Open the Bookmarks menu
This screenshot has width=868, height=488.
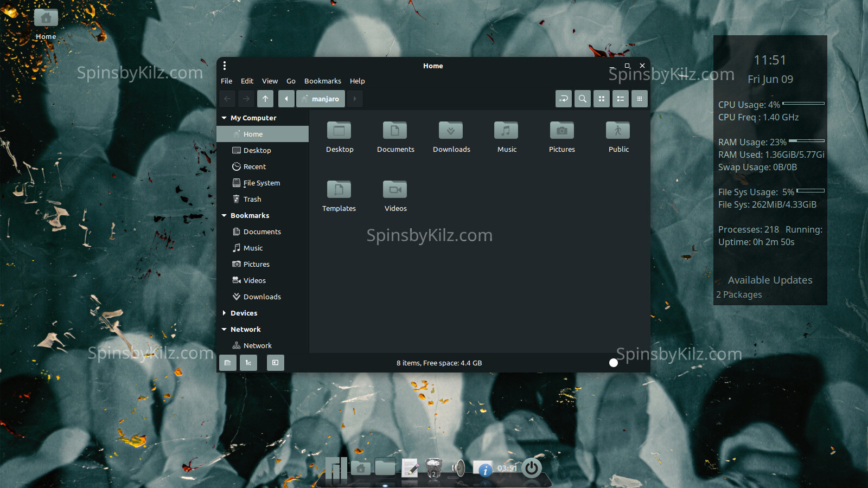322,81
